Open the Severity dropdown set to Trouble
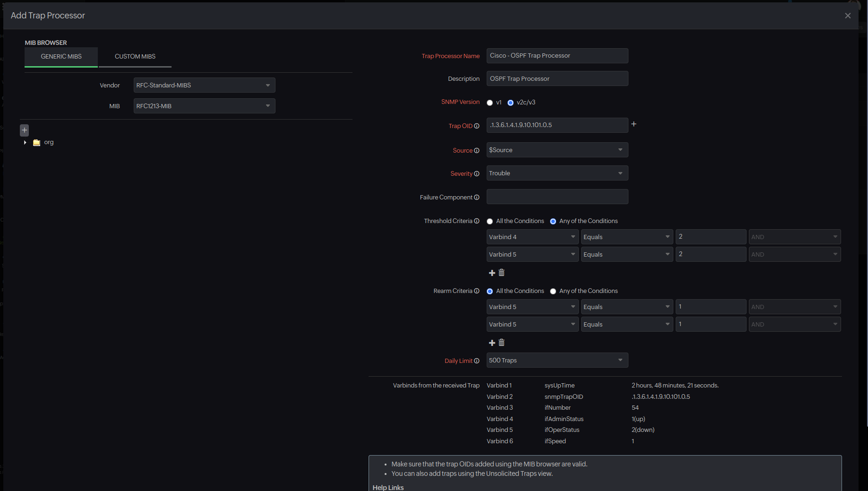The height and width of the screenshot is (491, 868). (557, 173)
